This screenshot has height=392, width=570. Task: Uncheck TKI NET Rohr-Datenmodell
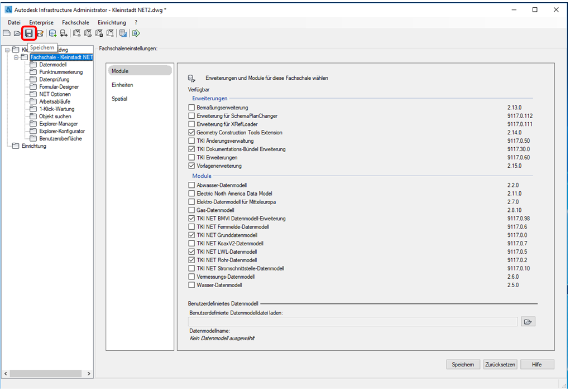191,260
